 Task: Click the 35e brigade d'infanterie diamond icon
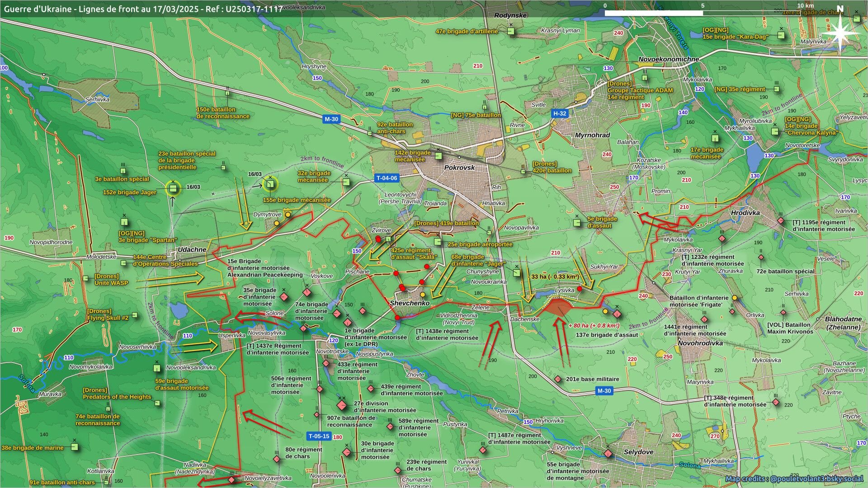tap(284, 297)
